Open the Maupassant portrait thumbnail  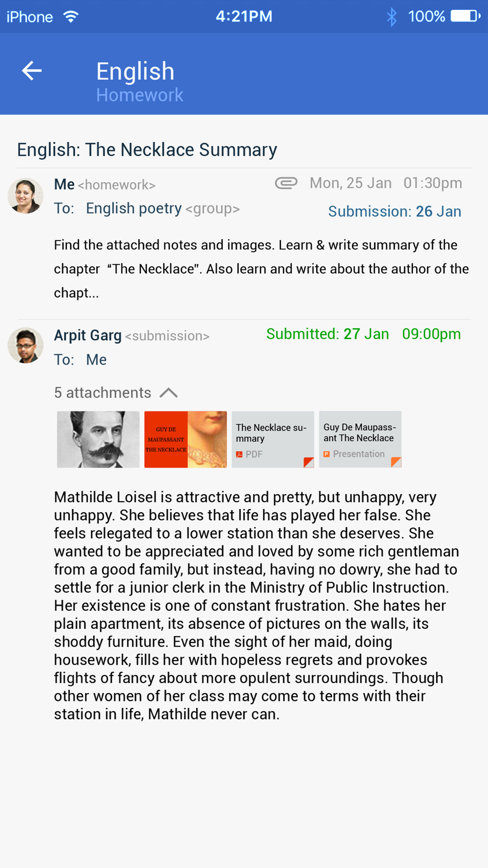point(98,439)
